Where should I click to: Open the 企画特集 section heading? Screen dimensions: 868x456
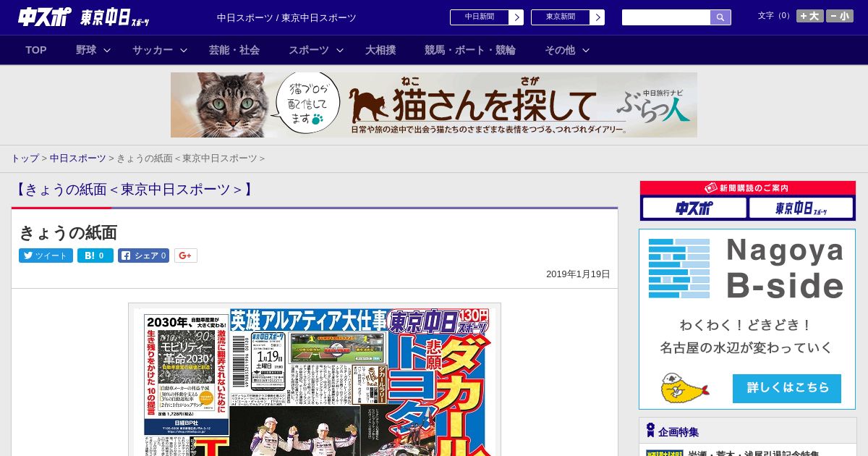tap(678, 431)
